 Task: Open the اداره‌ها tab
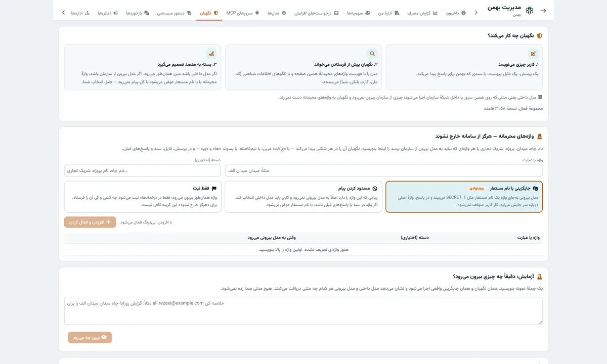(80, 13)
